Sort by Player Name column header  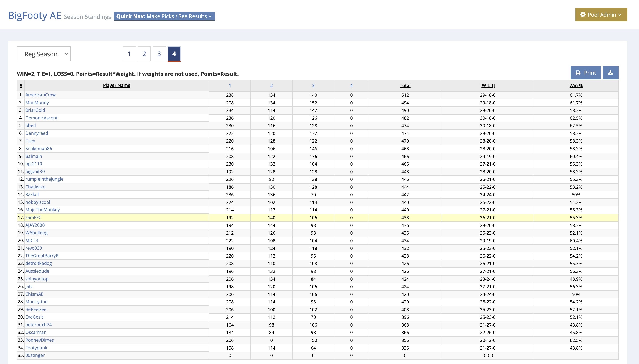click(x=116, y=86)
